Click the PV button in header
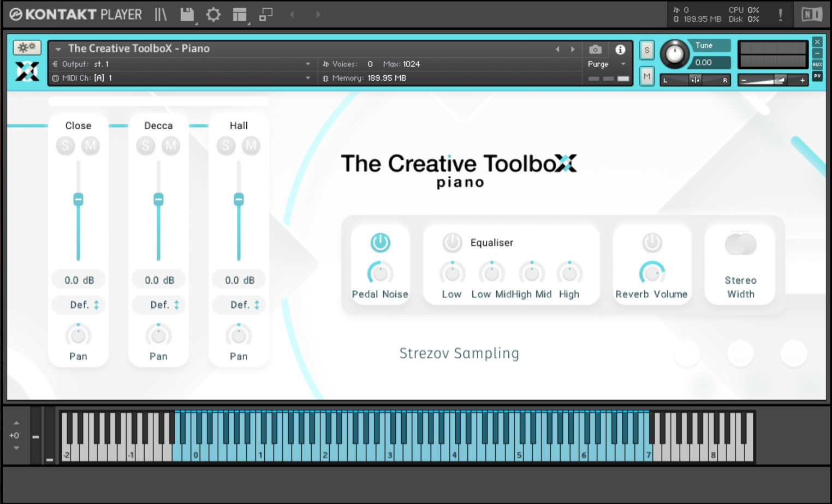 [x=817, y=76]
